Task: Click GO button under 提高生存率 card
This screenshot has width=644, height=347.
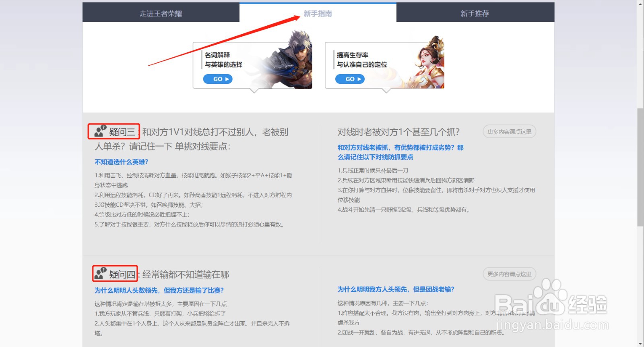Action: [x=350, y=79]
